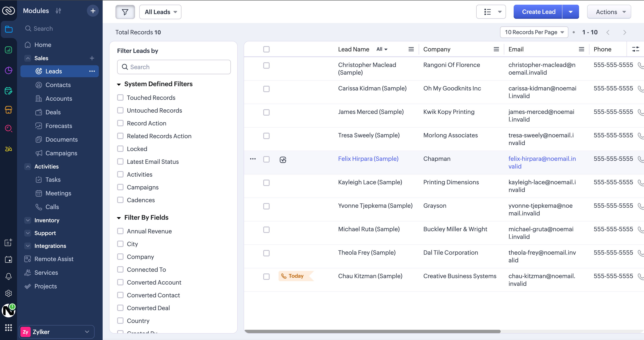Open the Felix Hirpara (Sample) lead link
Viewport: 644px width, 340px height.
coord(368,158)
